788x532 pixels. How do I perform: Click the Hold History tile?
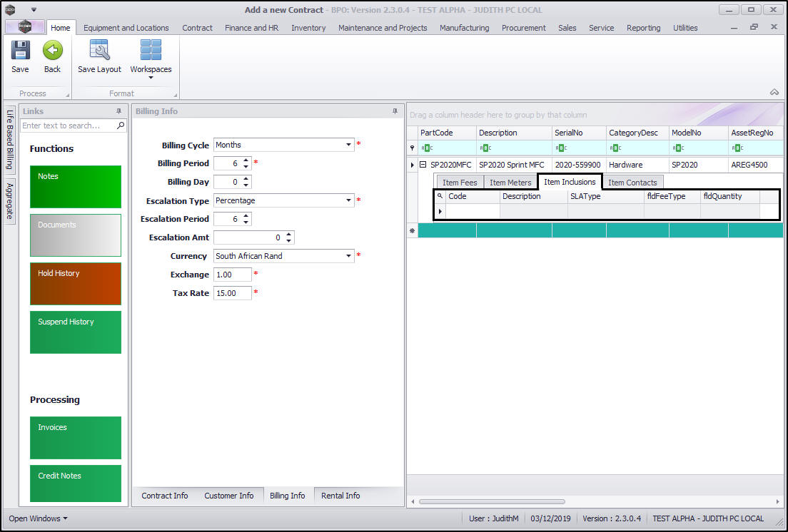point(76,283)
